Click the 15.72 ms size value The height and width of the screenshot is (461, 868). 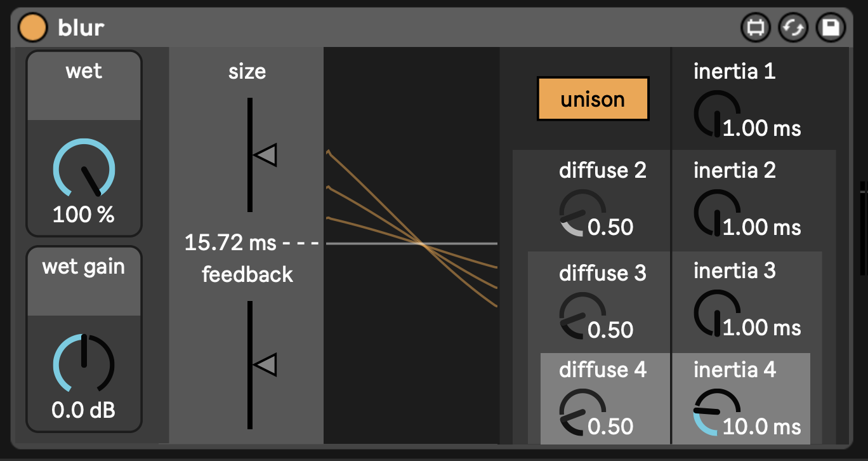click(x=230, y=243)
